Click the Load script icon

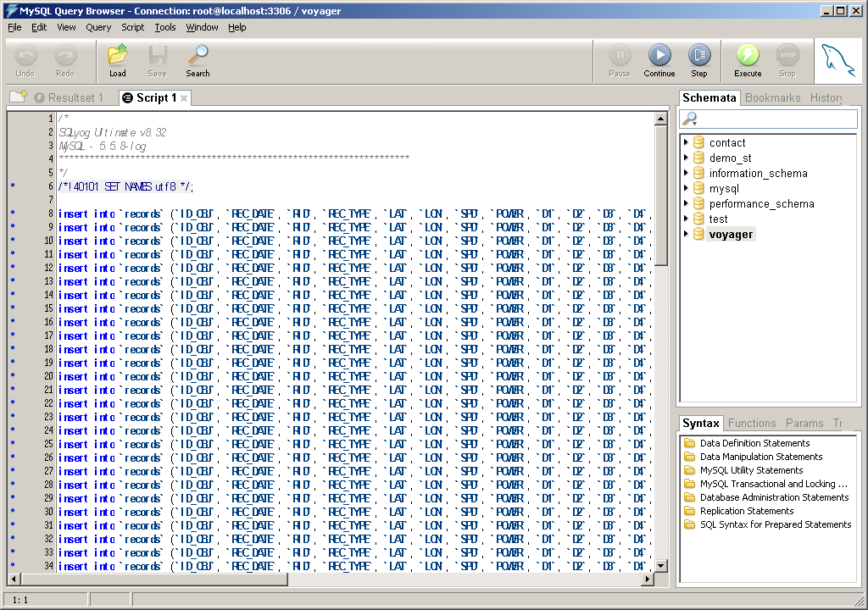pyautogui.click(x=117, y=55)
